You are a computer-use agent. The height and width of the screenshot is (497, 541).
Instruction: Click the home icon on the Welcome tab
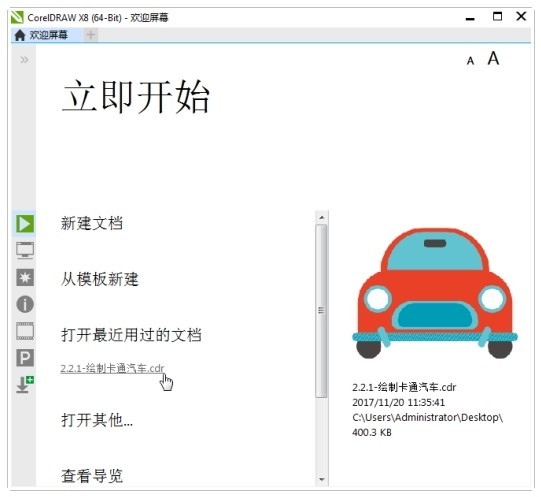[x=20, y=35]
